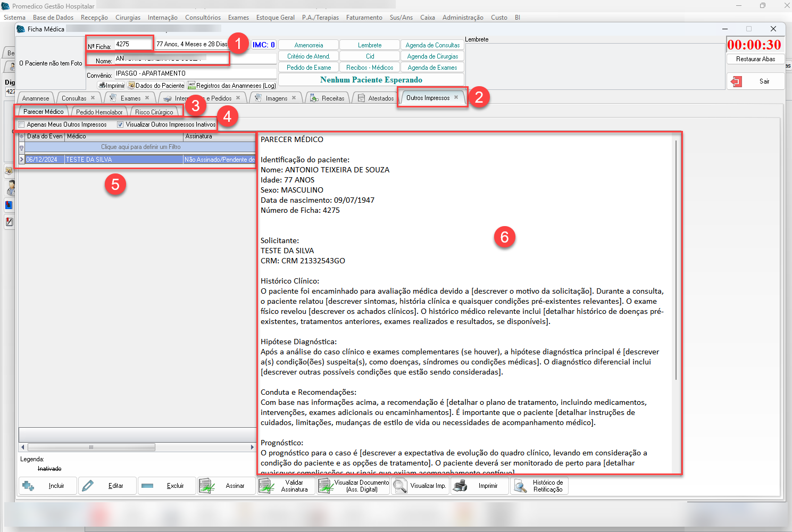The height and width of the screenshot is (532, 792).
Task: Open the Base de Dados menu
Action: [x=53, y=18]
